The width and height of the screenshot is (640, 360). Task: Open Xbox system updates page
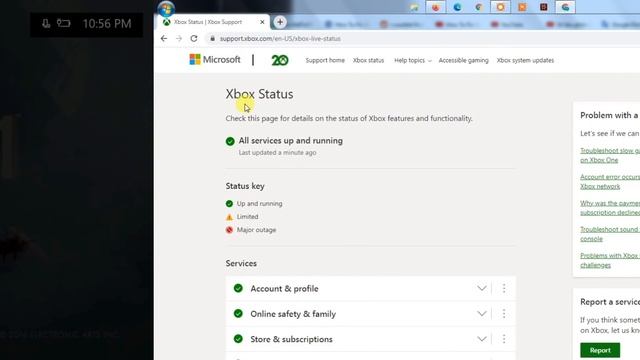[525, 60]
